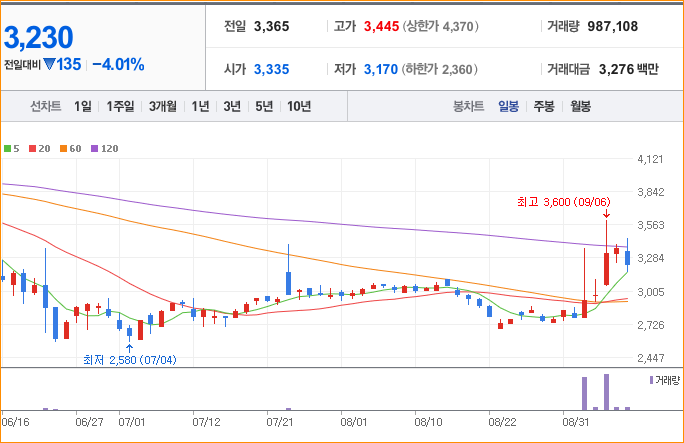Click the 저가 value 3,170

click(x=381, y=69)
